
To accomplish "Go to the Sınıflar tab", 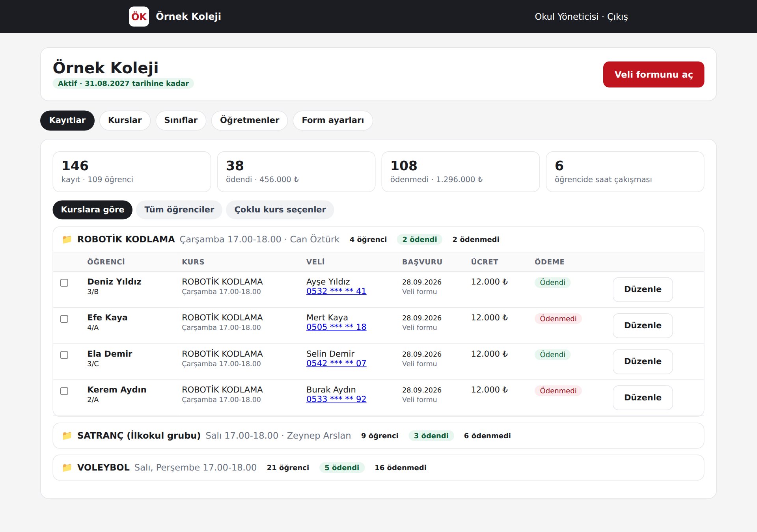I will point(181,120).
